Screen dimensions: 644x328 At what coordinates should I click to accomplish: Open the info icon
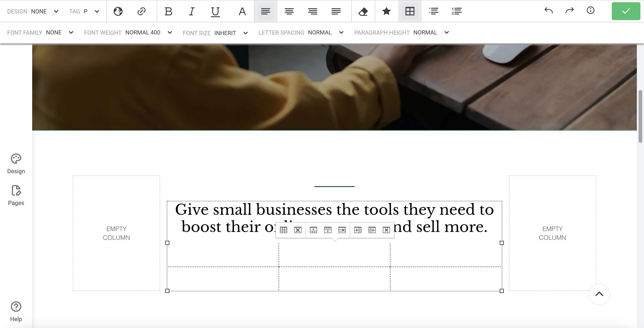click(591, 11)
